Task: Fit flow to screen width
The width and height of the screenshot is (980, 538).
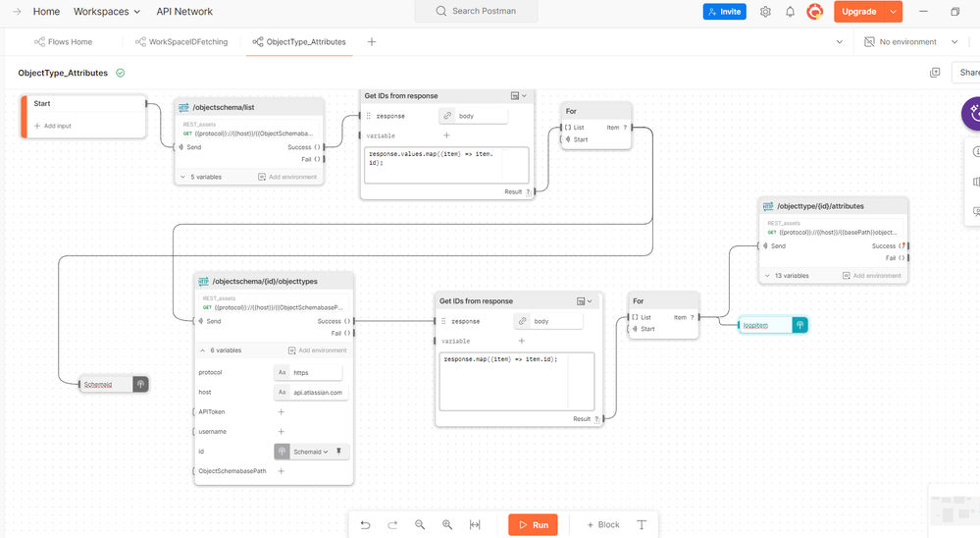Action: [475, 525]
